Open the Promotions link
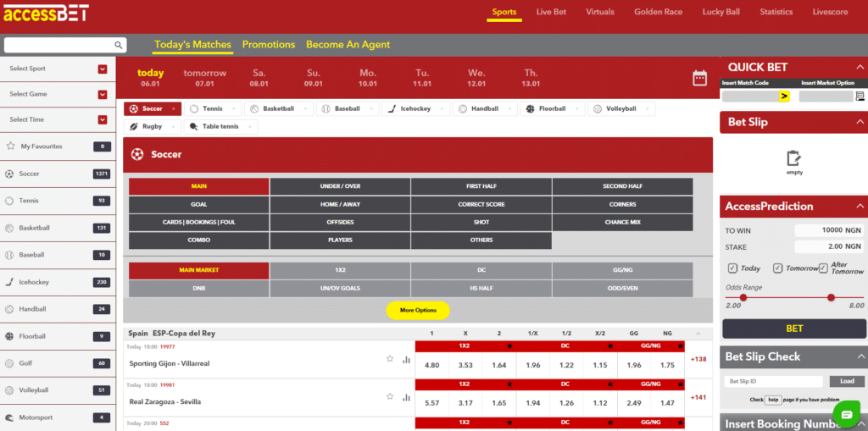 (x=269, y=45)
